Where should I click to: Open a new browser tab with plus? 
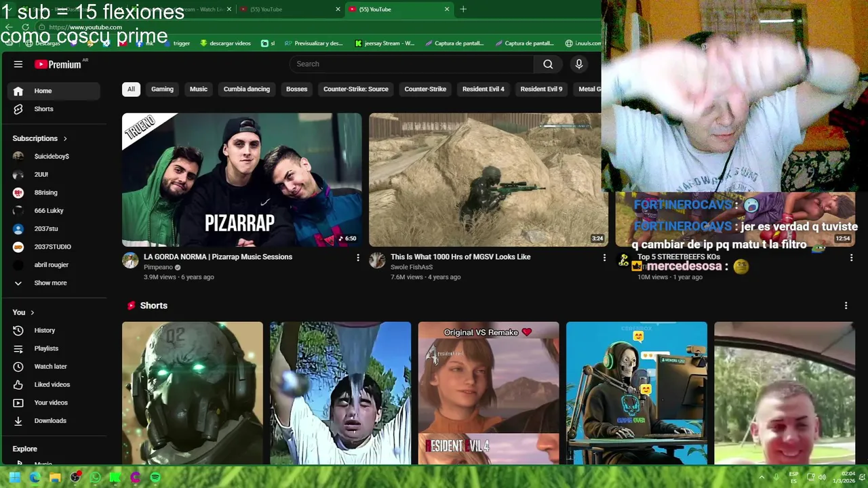[463, 9]
